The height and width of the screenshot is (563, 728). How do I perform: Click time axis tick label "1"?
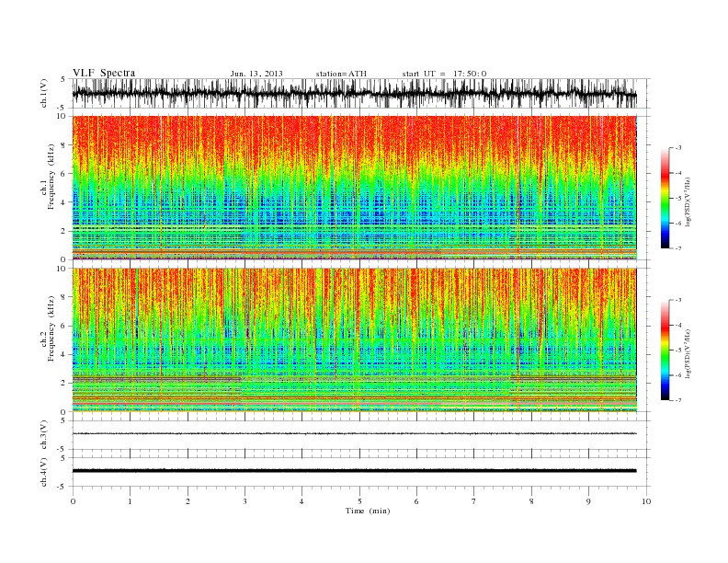click(130, 501)
